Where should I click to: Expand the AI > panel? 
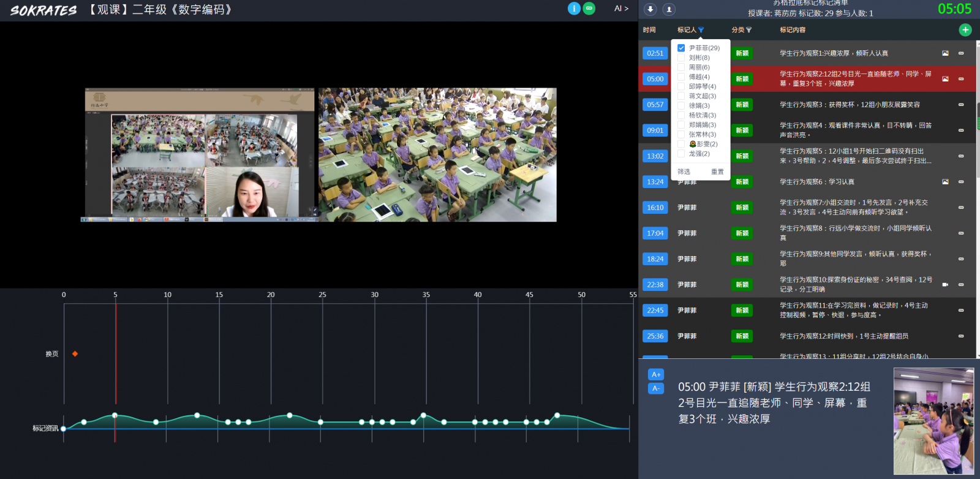pyautogui.click(x=621, y=9)
